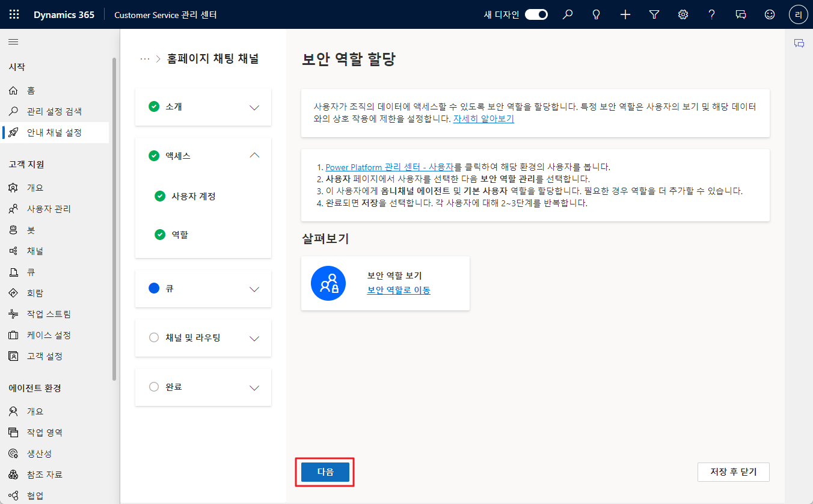Select 안내 채널 설정 menu item
This screenshot has height=504, width=813.
point(55,132)
